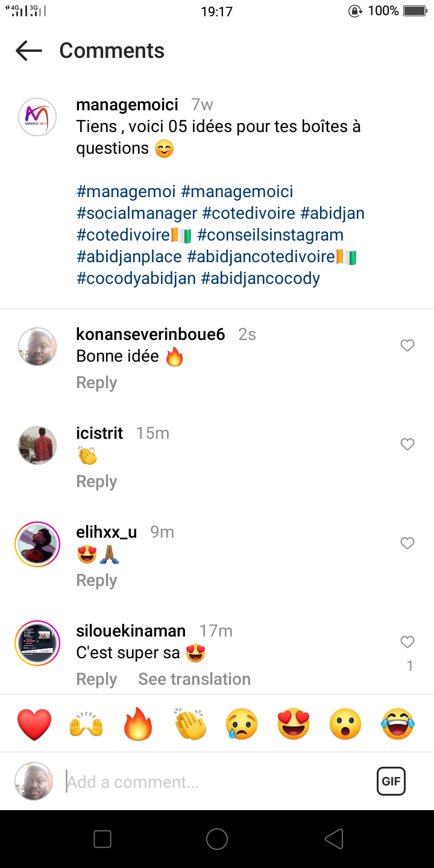Like konanseverinboue6's comment
The height and width of the screenshot is (868, 434).
407,345
